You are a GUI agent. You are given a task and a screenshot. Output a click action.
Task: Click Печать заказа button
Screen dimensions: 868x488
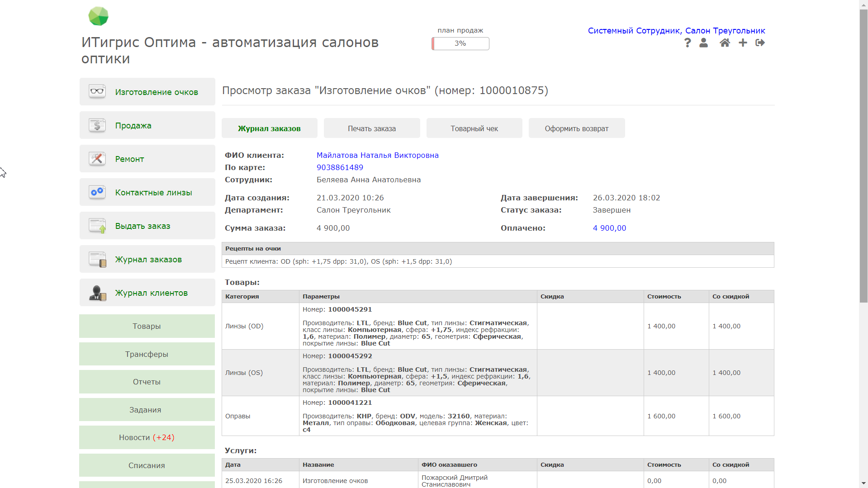point(372,128)
